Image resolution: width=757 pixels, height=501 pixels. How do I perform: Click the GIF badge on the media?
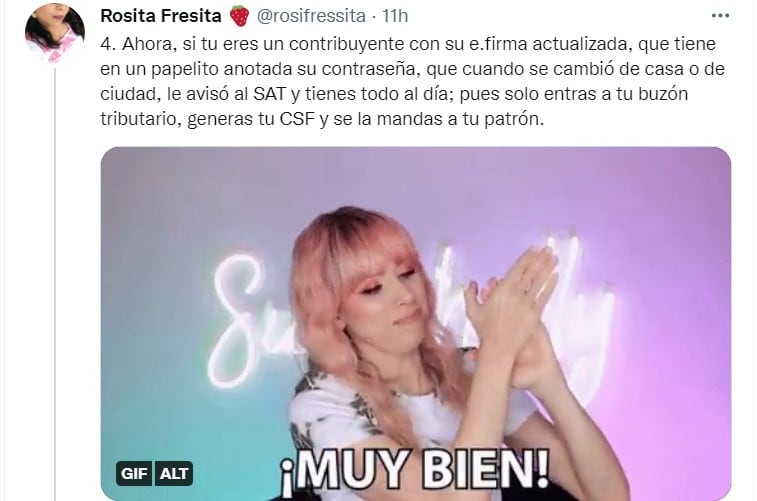pyautogui.click(x=134, y=473)
